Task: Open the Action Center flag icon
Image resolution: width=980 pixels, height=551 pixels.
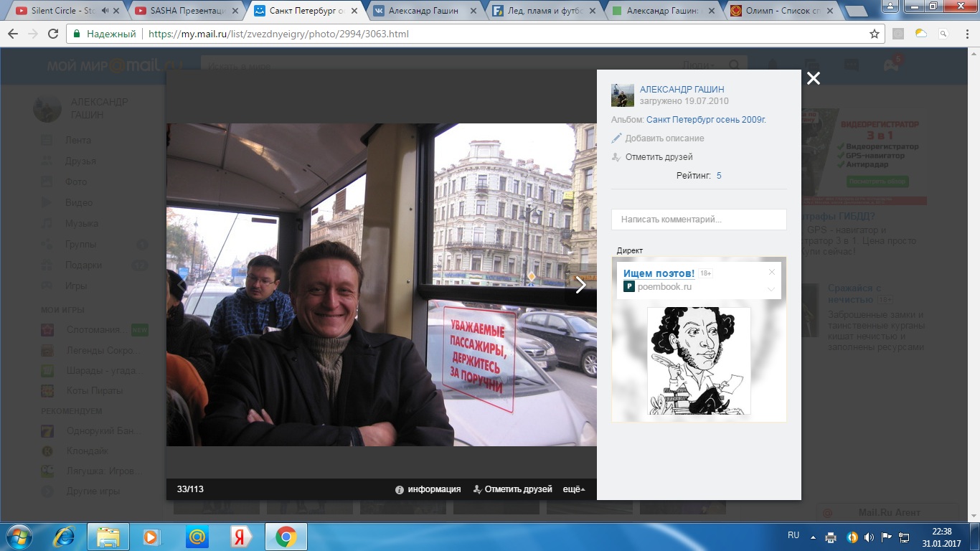Action: point(887,537)
